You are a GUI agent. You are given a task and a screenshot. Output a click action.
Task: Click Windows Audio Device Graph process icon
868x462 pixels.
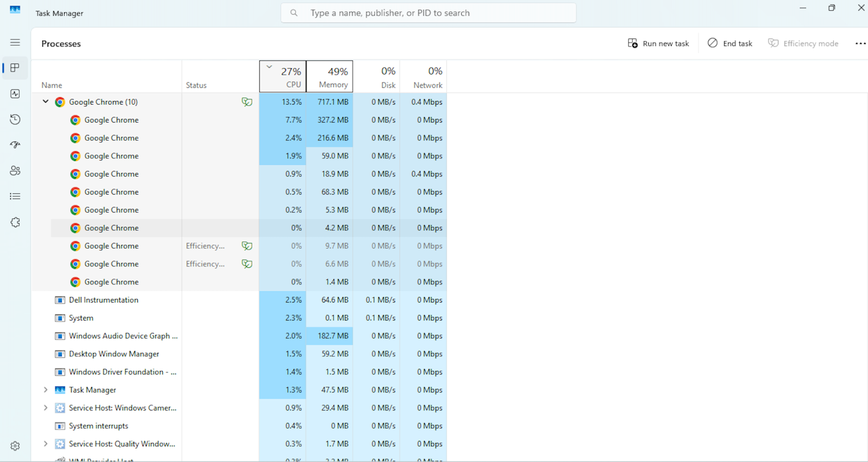tap(60, 336)
